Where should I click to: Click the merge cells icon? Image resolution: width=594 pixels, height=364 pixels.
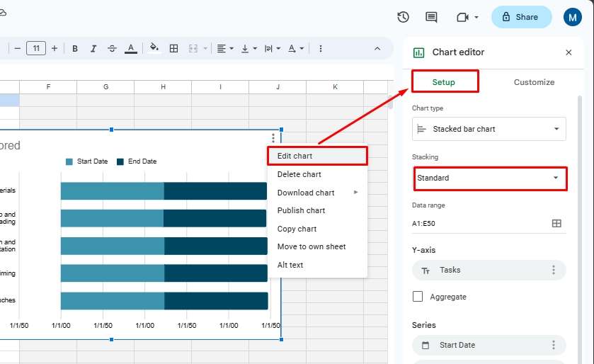pos(193,48)
